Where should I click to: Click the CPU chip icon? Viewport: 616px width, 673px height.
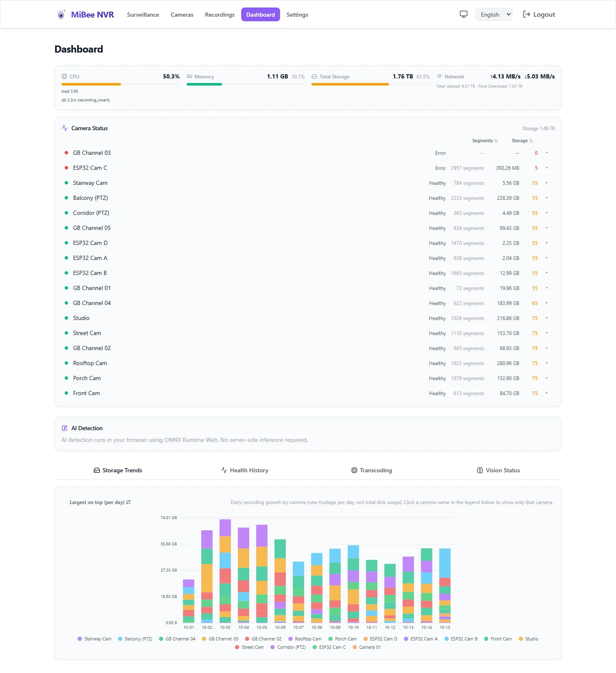(x=64, y=76)
